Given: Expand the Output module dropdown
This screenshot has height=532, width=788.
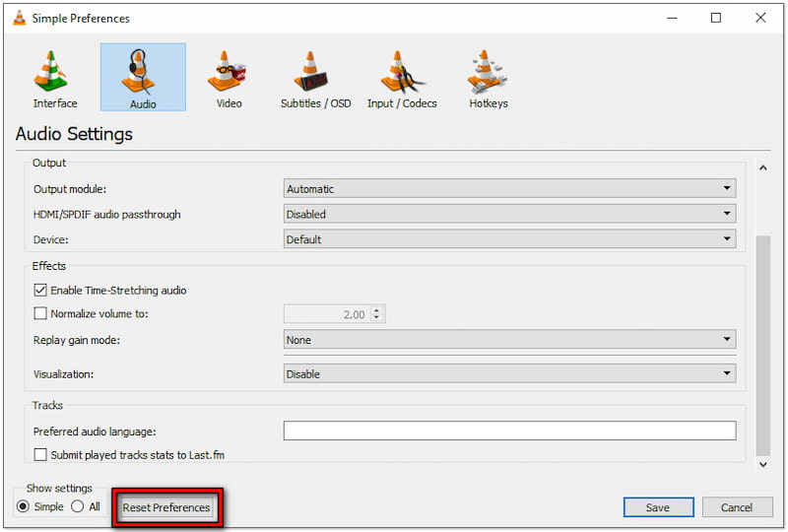Looking at the screenshot, I should tap(509, 188).
